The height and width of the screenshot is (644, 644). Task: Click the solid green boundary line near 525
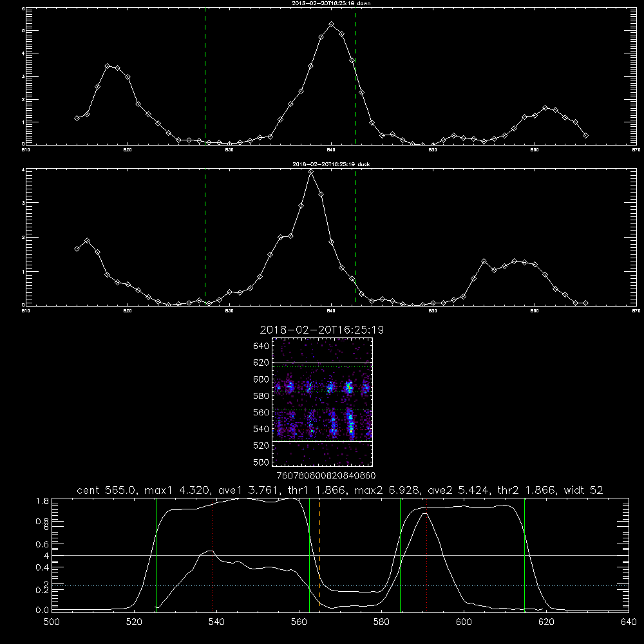tap(156, 555)
